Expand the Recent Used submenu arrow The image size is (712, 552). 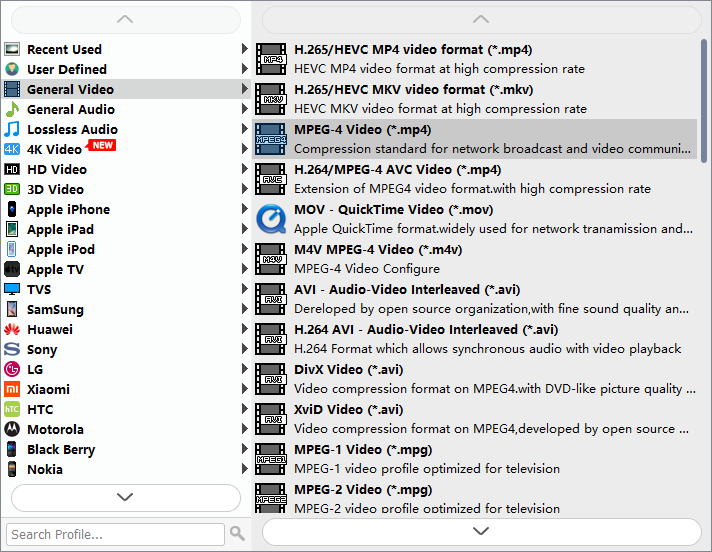pyautogui.click(x=245, y=49)
